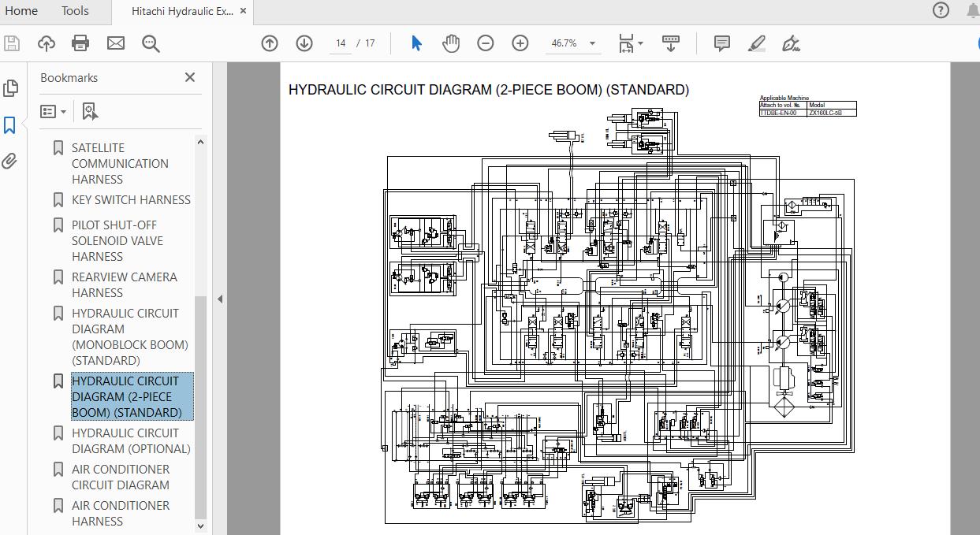The height and width of the screenshot is (535, 980).
Task: Select the Hitachi Hydraulic document tab
Action: pos(182,11)
